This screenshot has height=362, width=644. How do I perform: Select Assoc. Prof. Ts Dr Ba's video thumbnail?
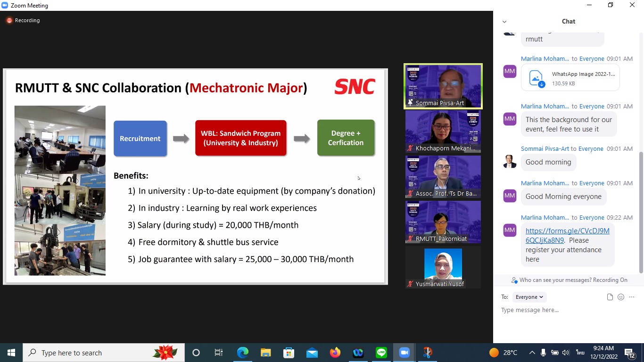click(443, 177)
